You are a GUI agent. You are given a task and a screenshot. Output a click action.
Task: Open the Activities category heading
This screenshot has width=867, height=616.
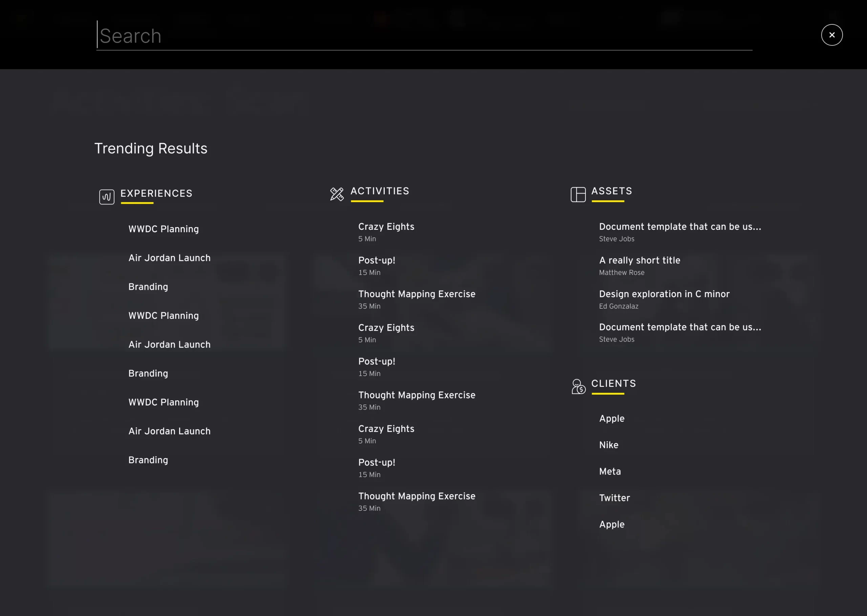[x=380, y=191]
